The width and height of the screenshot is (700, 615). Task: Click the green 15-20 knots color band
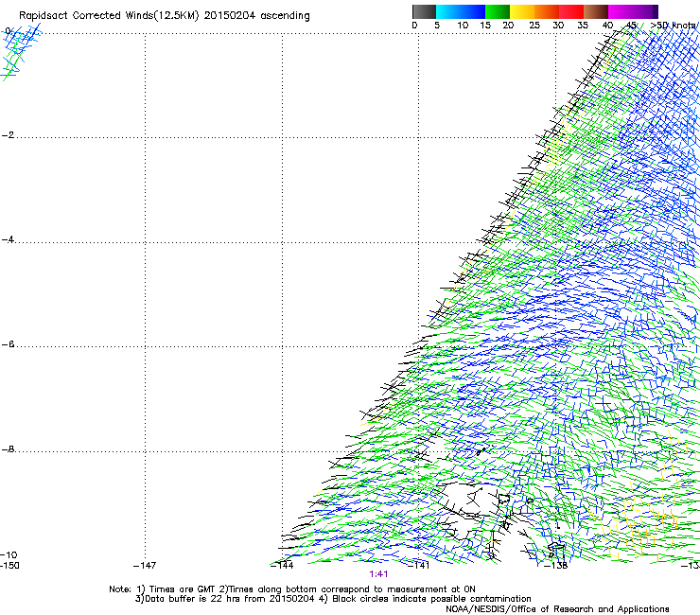(x=498, y=11)
